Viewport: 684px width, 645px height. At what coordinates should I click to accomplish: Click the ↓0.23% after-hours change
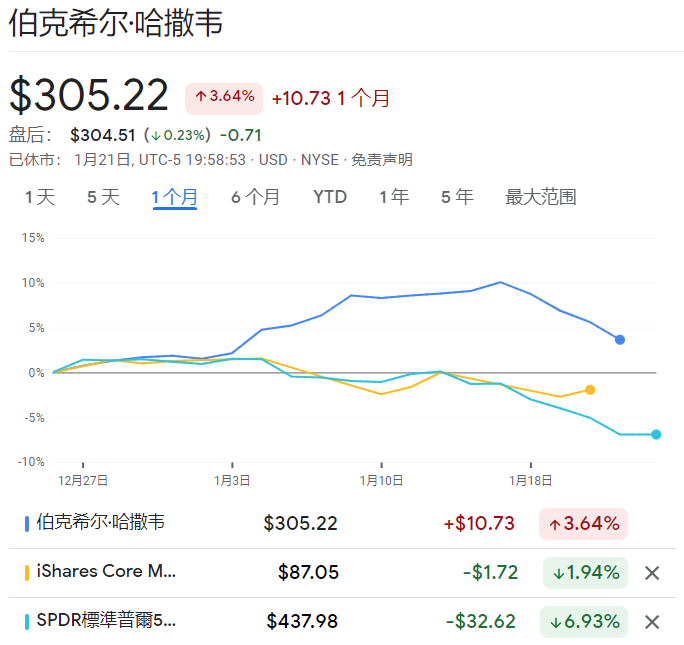point(178,135)
